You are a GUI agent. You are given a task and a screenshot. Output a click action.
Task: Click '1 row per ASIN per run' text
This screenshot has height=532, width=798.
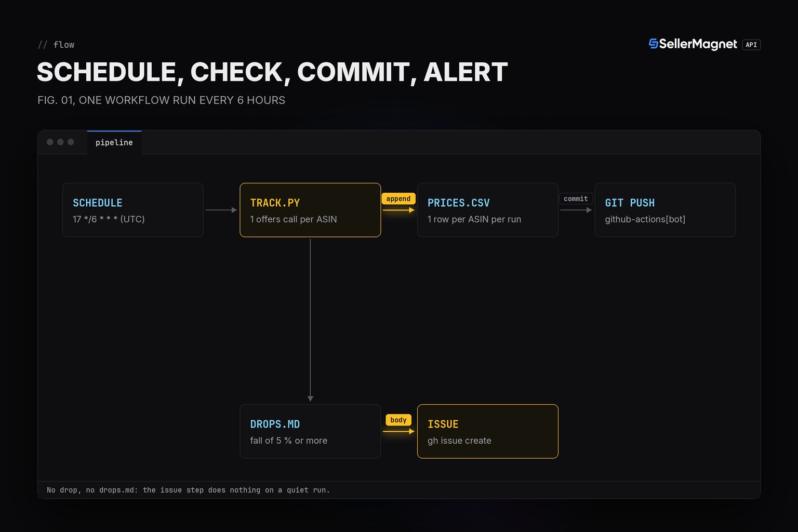(x=474, y=219)
